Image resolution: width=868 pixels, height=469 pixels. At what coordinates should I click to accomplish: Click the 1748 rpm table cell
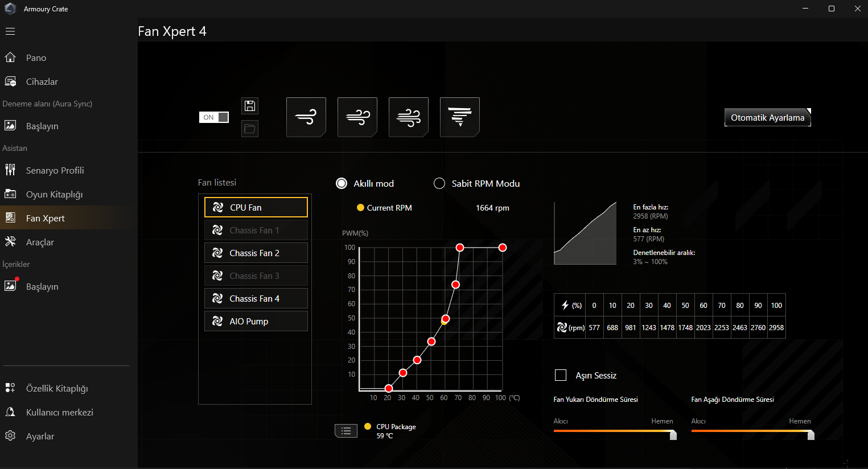click(x=685, y=328)
